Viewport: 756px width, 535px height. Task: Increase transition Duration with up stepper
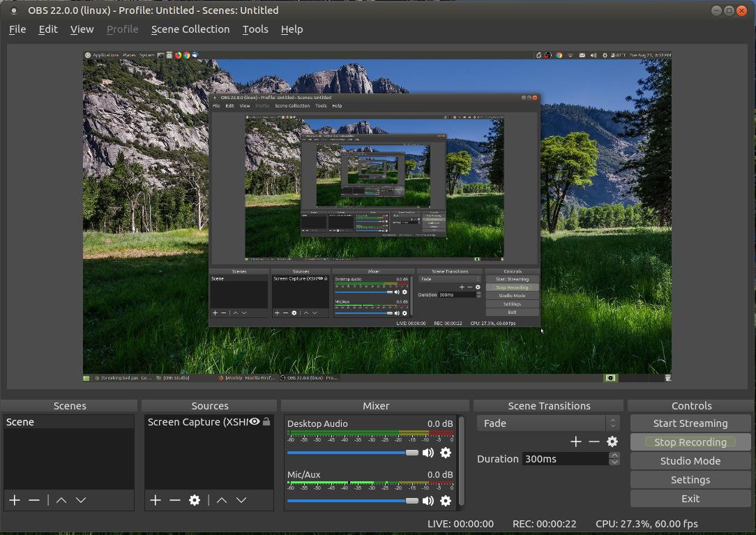[613, 455]
